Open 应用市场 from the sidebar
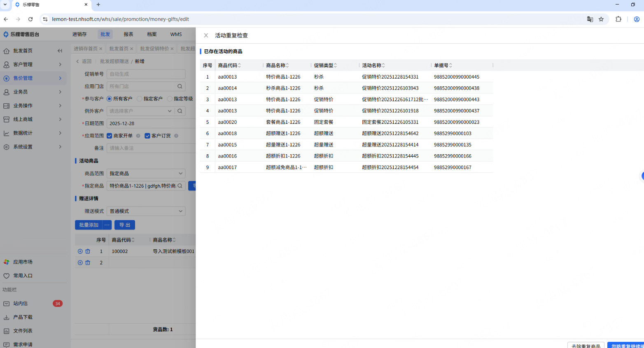 [x=23, y=262]
